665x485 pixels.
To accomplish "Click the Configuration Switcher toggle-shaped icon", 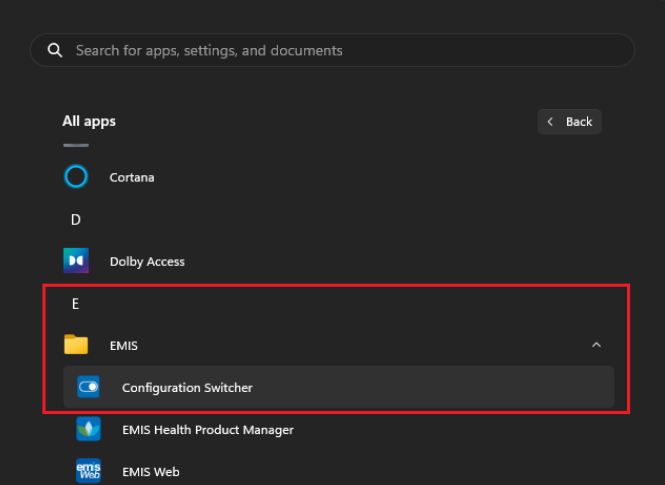I will [89, 387].
